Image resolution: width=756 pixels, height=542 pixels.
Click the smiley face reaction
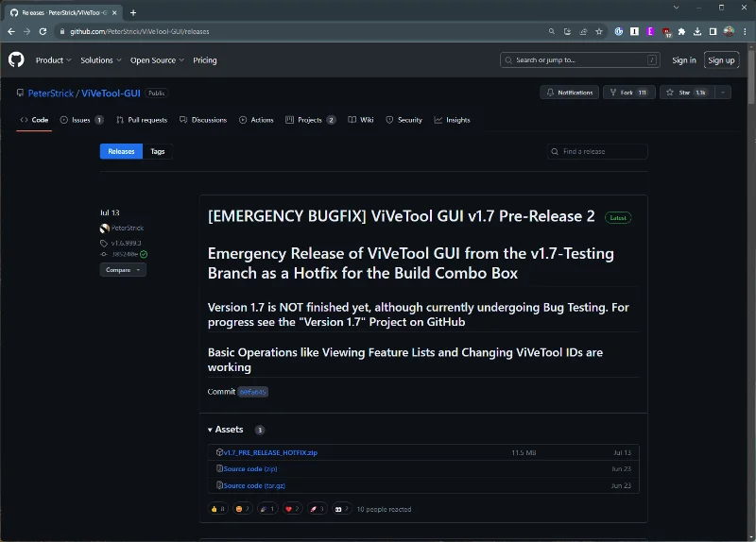coord(242,509)
